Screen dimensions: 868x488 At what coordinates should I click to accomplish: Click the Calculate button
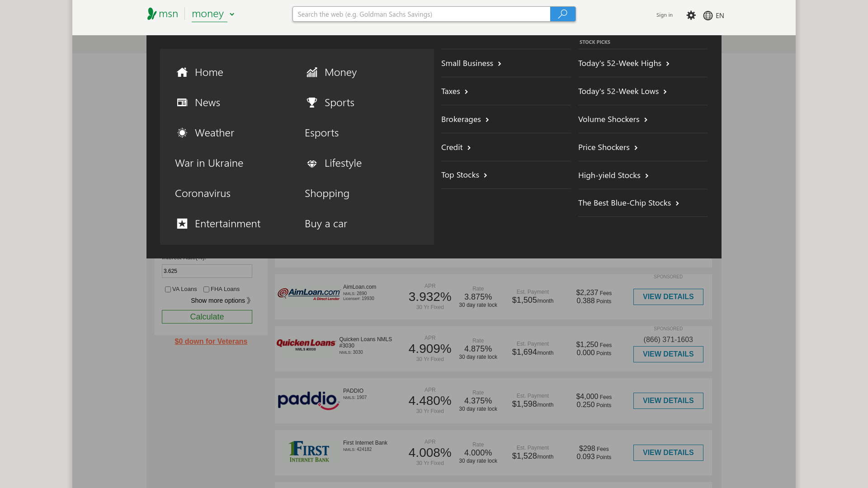[x=207, y=317]
